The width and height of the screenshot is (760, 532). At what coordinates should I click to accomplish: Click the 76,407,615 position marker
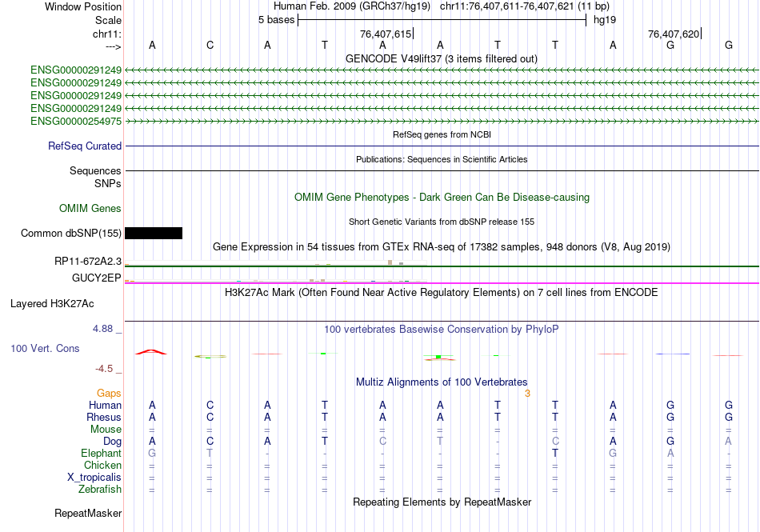coord(386,34)
